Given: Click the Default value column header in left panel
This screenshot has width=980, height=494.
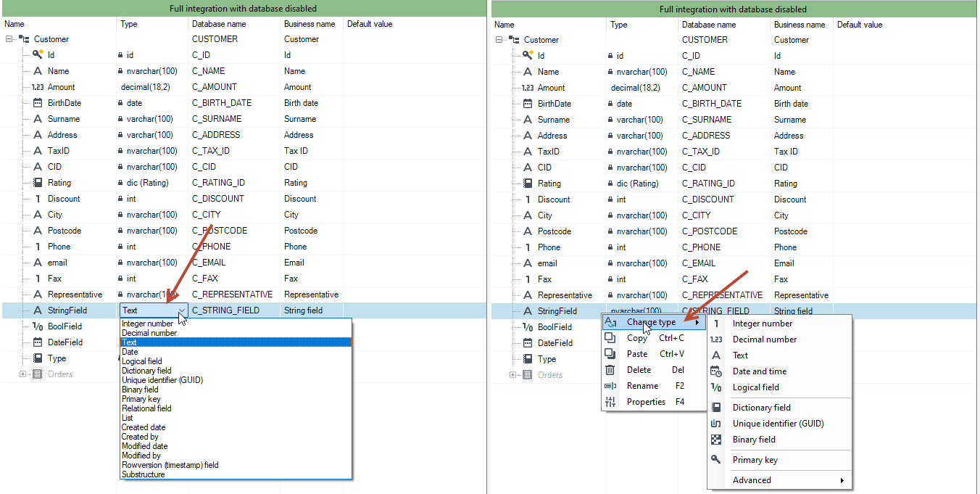Looking at the screenshot, I should tap(415, 24).
